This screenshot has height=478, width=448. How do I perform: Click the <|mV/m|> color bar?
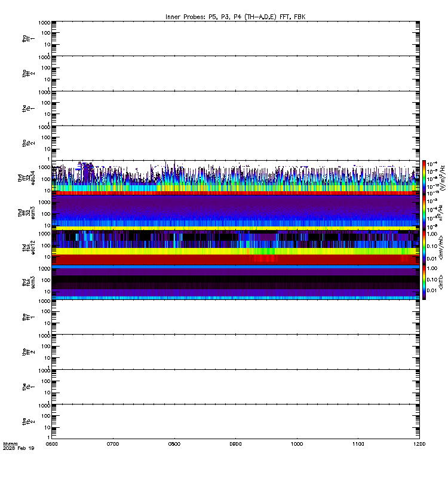pos(424,247)
